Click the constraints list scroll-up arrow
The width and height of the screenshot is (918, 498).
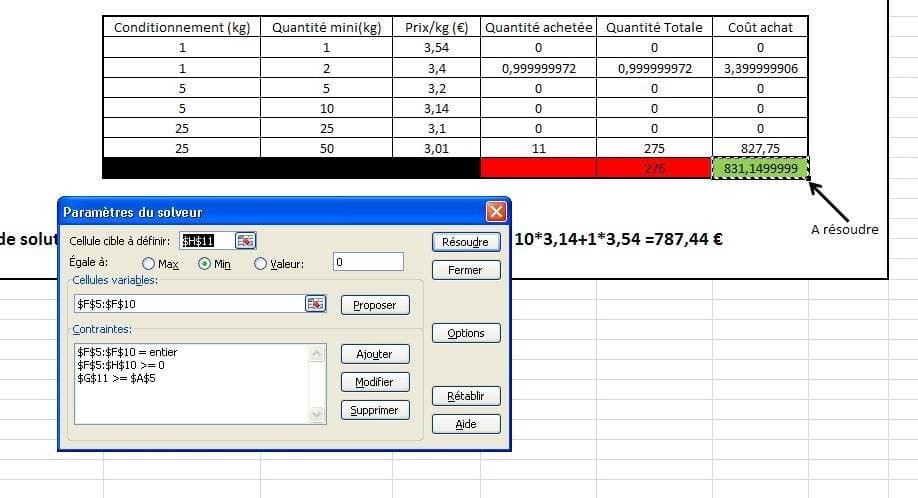[317, 353]
